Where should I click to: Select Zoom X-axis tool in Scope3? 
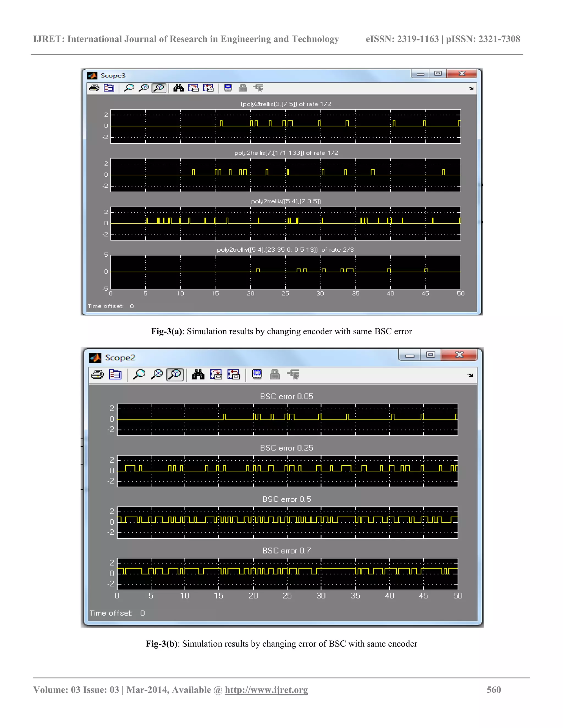point(144,88)
